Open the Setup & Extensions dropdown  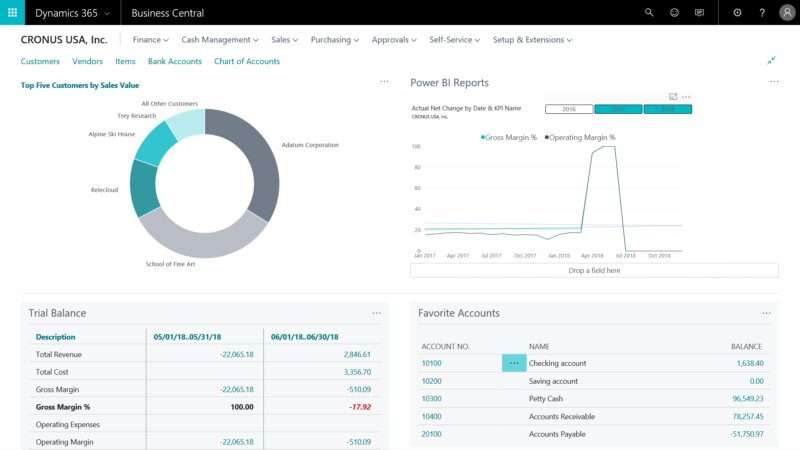pyautogui.click(x=532, y=40)
